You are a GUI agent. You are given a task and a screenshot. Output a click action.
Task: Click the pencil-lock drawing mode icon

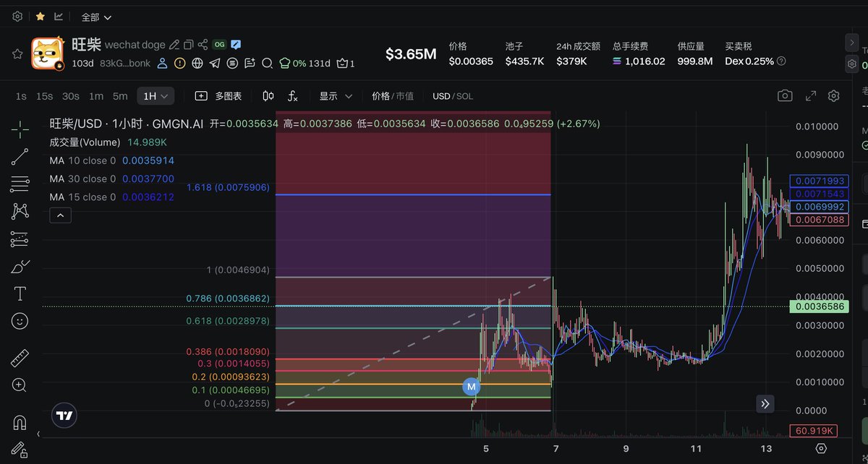(20, 450)
